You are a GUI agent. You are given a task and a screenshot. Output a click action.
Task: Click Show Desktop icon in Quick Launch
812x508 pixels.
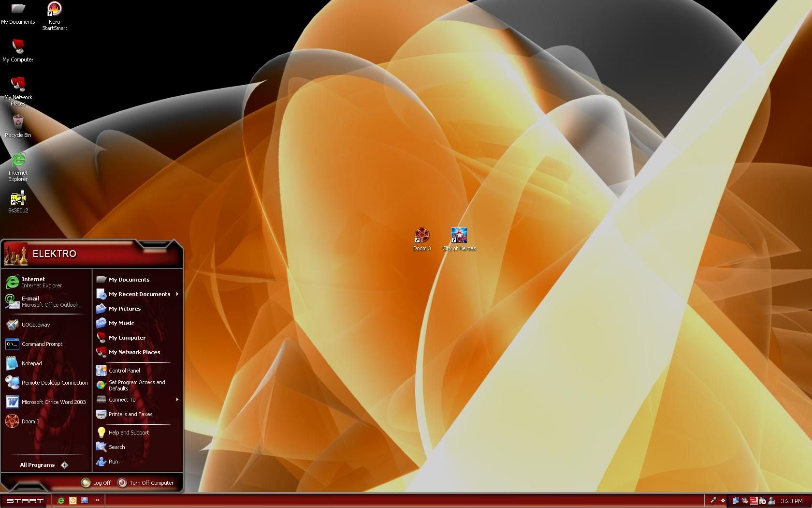(x=85, y=501)
